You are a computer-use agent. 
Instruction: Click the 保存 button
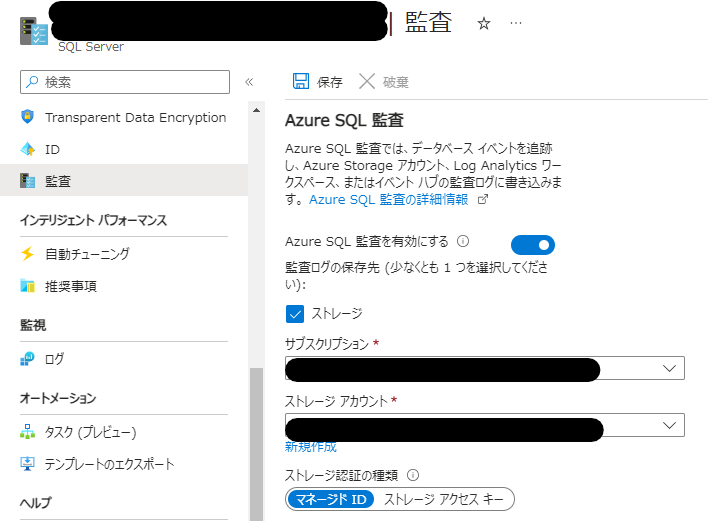[x=317, y=82]
